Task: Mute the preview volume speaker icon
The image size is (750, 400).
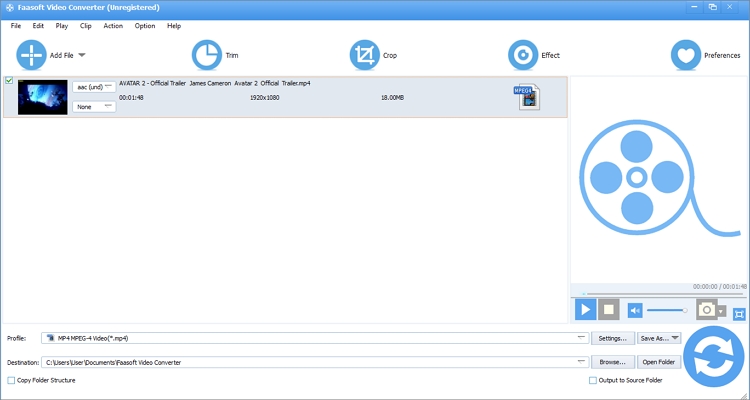Action: coord(635,311)
